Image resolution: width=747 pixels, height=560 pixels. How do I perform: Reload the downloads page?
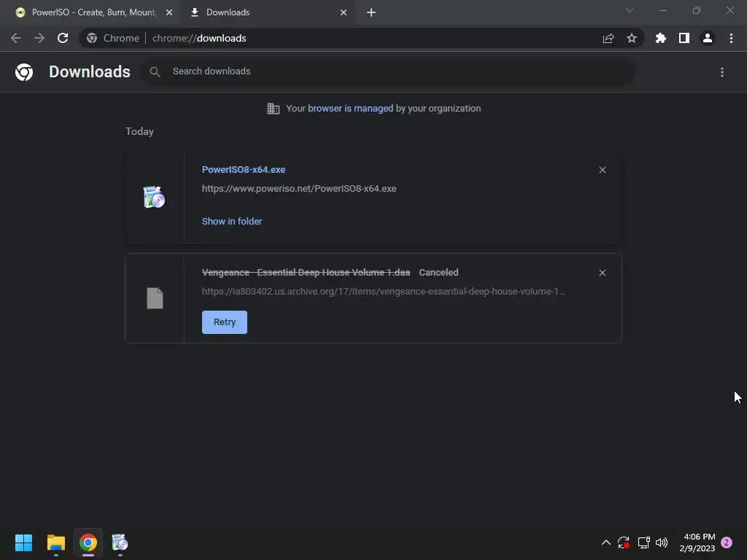(x=63, y=38)
